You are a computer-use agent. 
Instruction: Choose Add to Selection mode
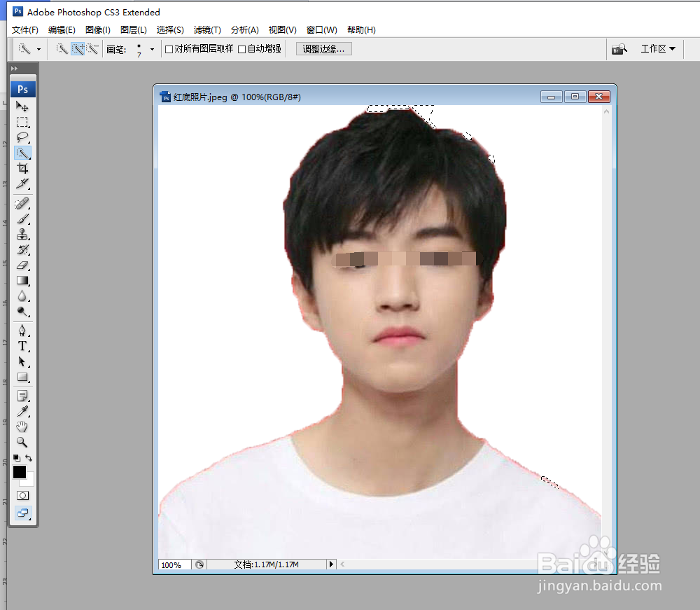click(78, 49)
